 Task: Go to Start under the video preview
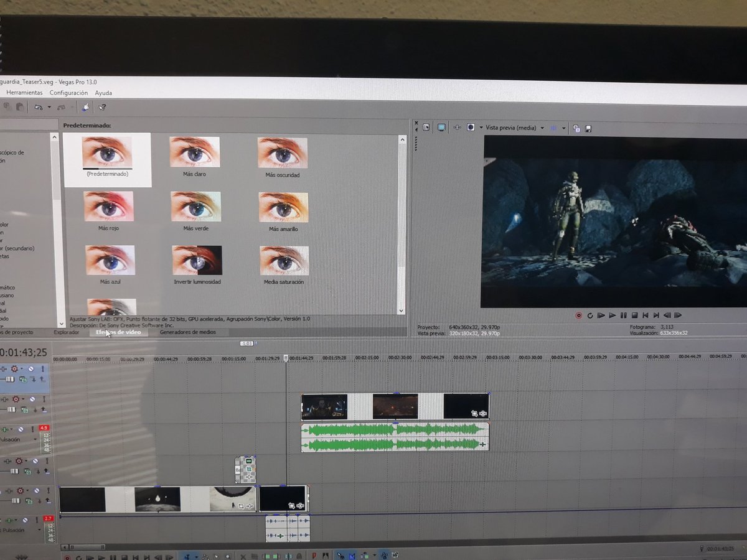[646, 315]
